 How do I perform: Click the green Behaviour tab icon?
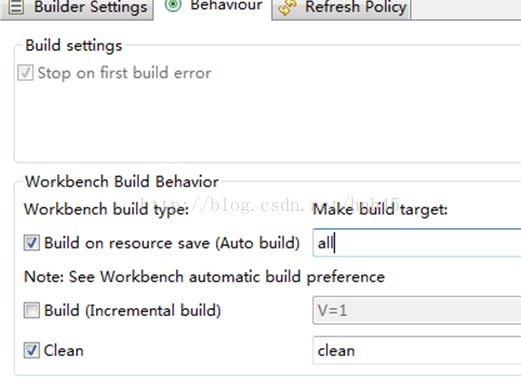pos(173,5)
